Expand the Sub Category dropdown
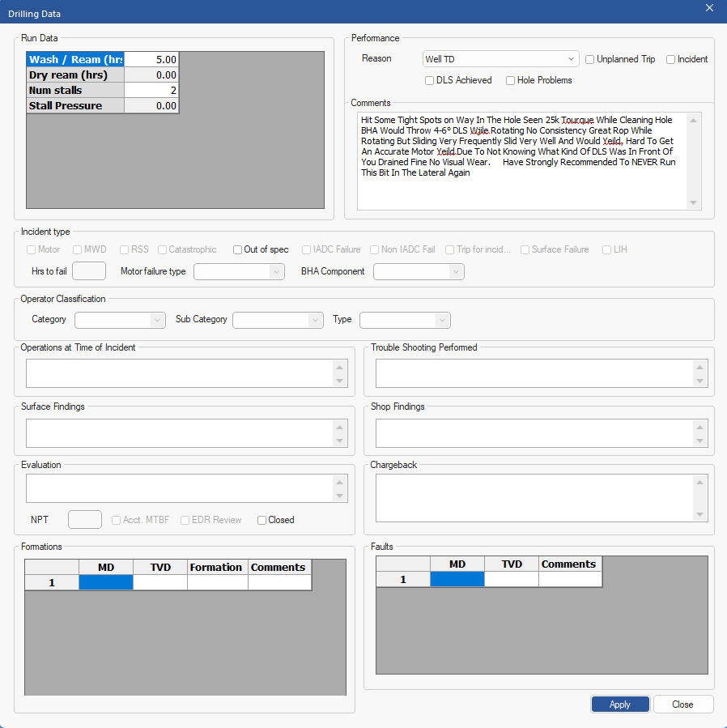The image size is (727, 728). coord(278,320)
